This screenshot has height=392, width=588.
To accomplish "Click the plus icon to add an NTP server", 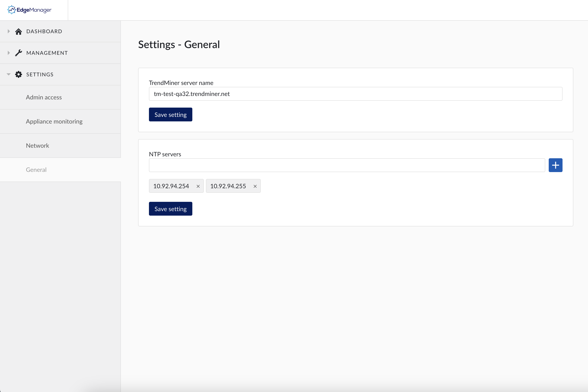I will pos(555,165).
